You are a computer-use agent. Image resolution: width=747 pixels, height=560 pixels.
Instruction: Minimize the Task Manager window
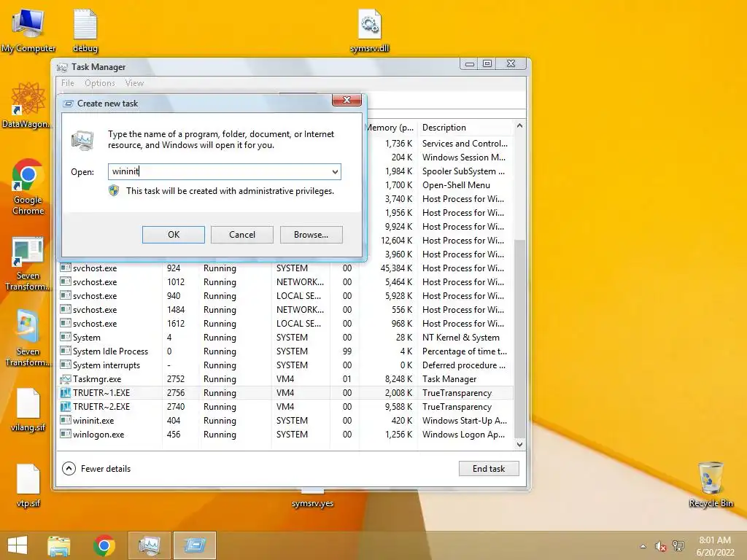click(469, 63)
